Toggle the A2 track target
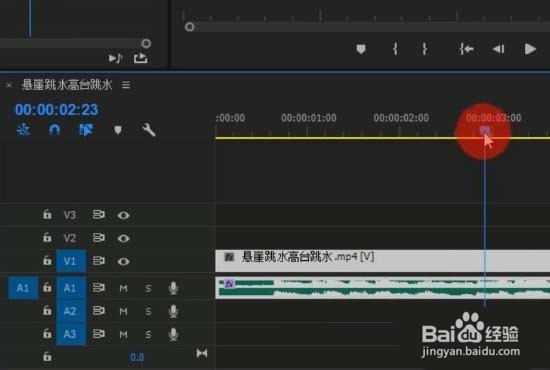This screenshot has height=370, width=550. (x=71, y=311)
